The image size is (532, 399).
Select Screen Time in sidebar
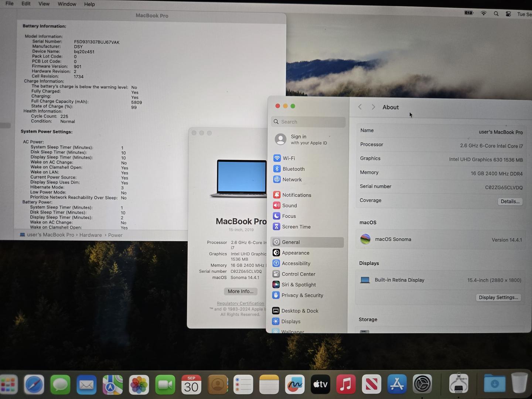point(296,227)
